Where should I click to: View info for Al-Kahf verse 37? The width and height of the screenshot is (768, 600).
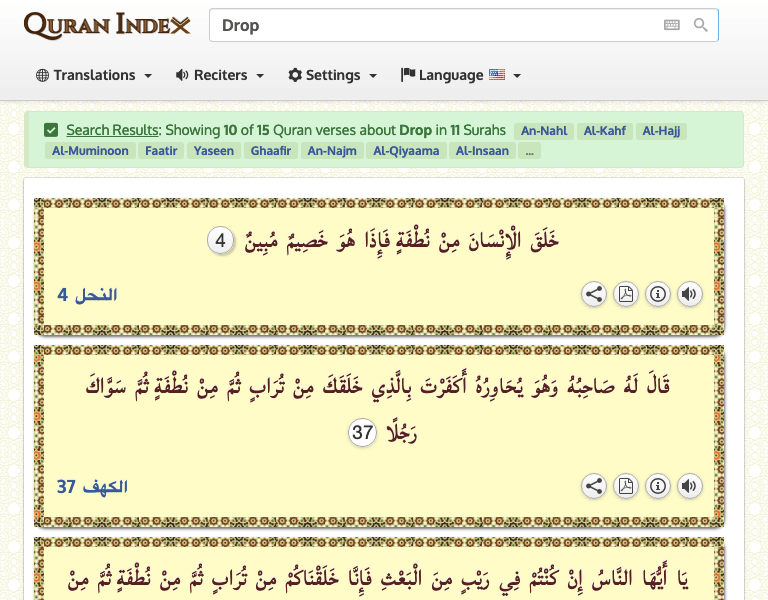(x=658, y=486)
